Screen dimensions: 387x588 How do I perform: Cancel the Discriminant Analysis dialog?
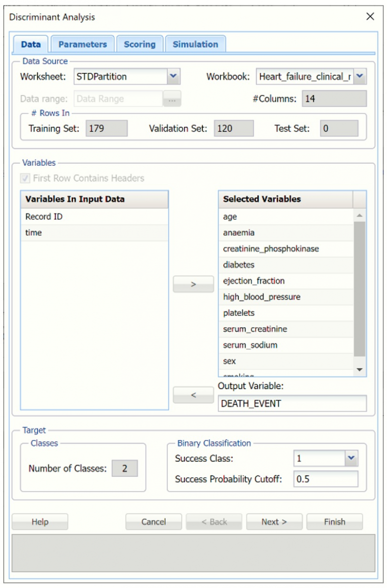coord(153,522)
